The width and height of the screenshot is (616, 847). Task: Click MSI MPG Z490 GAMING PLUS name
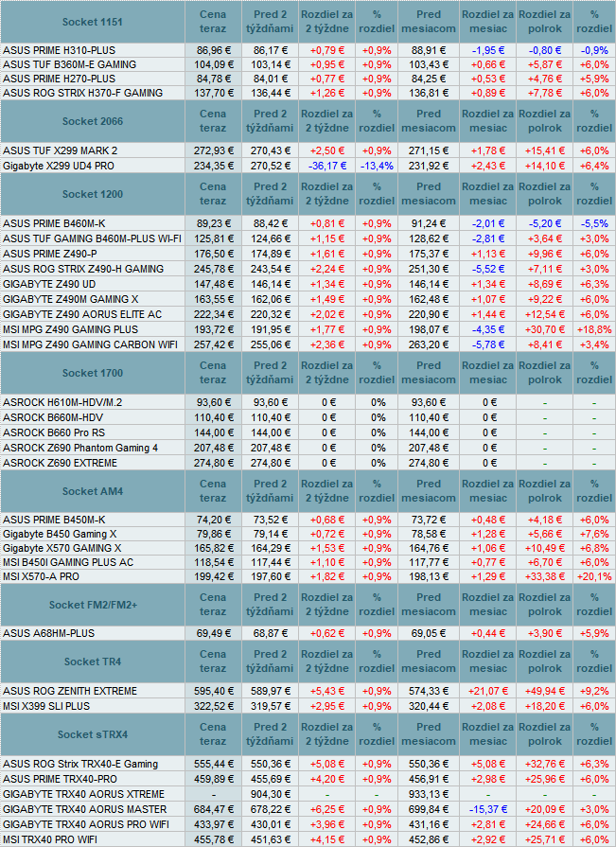(70, 329)
